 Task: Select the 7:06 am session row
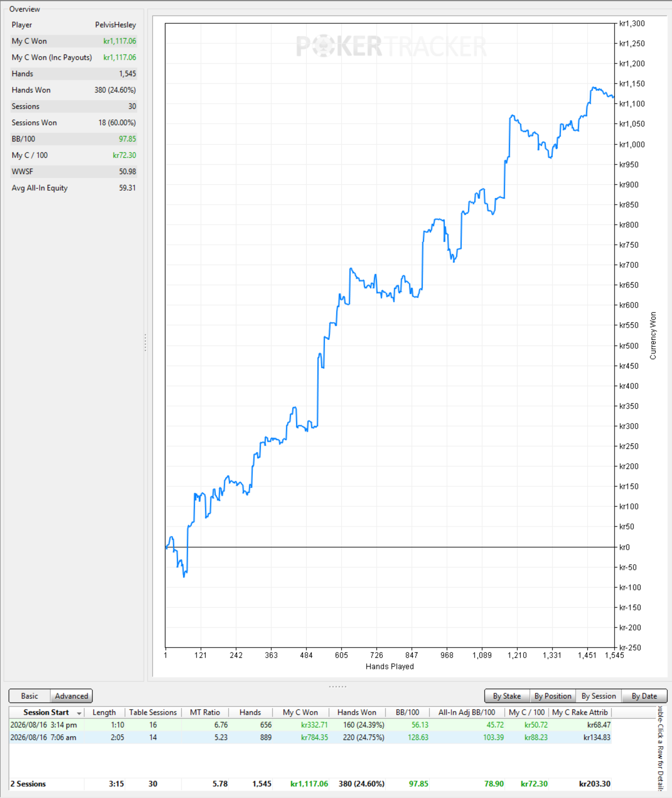(310, 737)
